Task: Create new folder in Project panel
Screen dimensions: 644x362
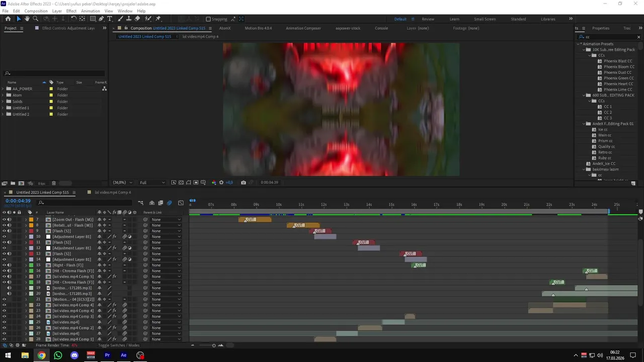Action: [x=13, y=184]
